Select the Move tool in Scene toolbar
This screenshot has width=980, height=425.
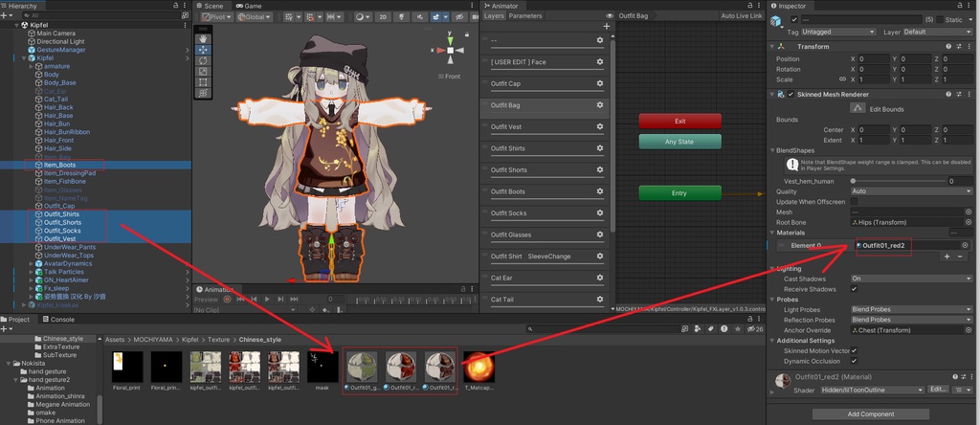click(203, 50)
